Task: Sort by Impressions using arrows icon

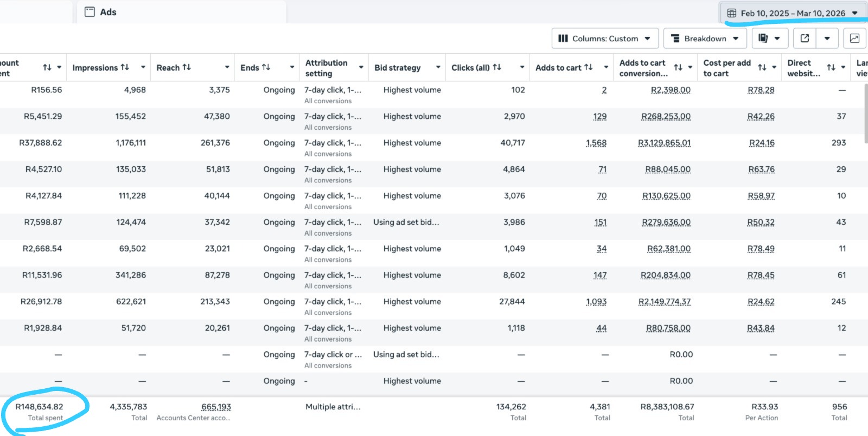Action: [x=125, y=67]
